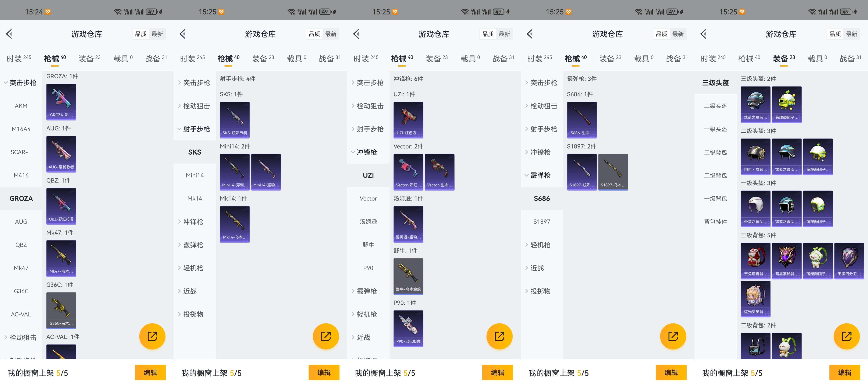Image resolution: width=868 pixels, height=386 pixels.
Task: Collapse 突击步枪 category above the AKM entry
Action: click(21, 83)
